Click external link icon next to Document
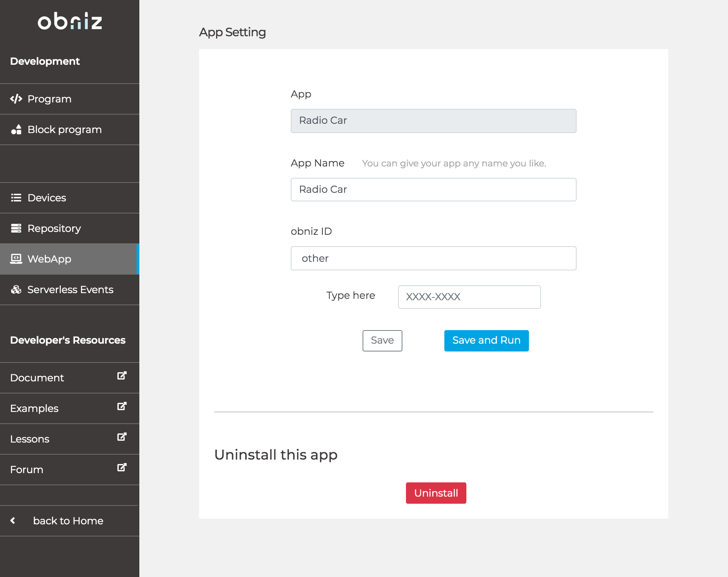The image size is (728, 577). pos(122,376)
